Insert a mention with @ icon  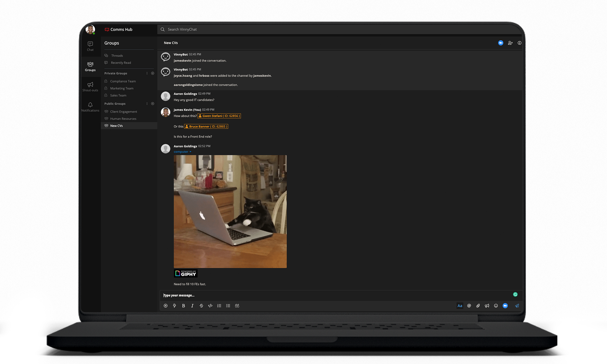(x=469, y=306)
